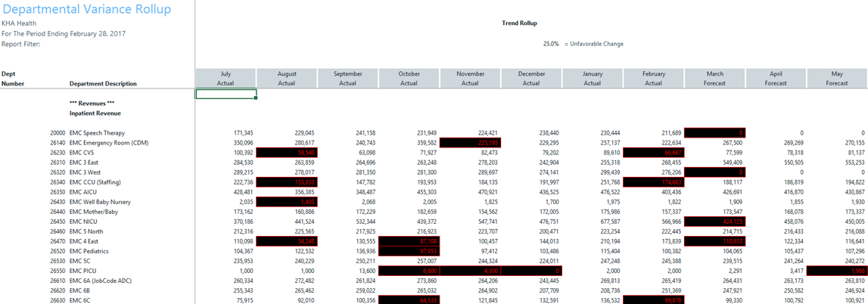Click the May Forecast column header

pyautogui.click(x=836, y=79)
